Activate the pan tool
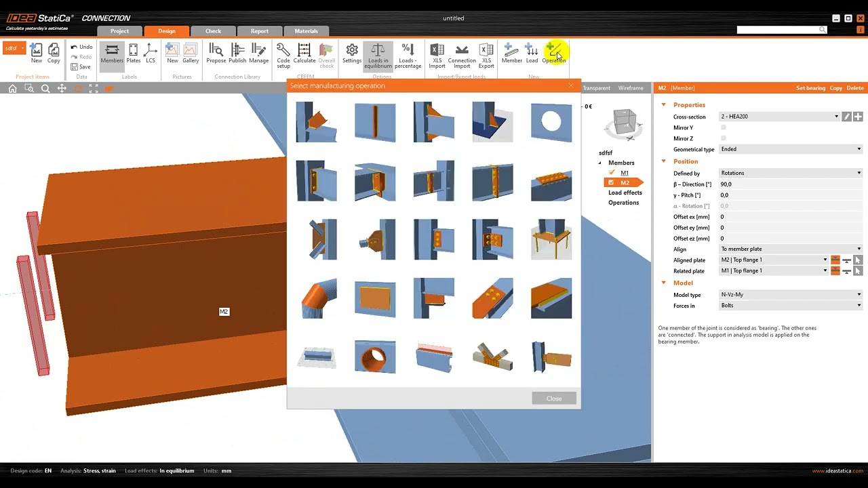Image resolution: width=868 pixels, height=488 pixels. coord(62,88)
